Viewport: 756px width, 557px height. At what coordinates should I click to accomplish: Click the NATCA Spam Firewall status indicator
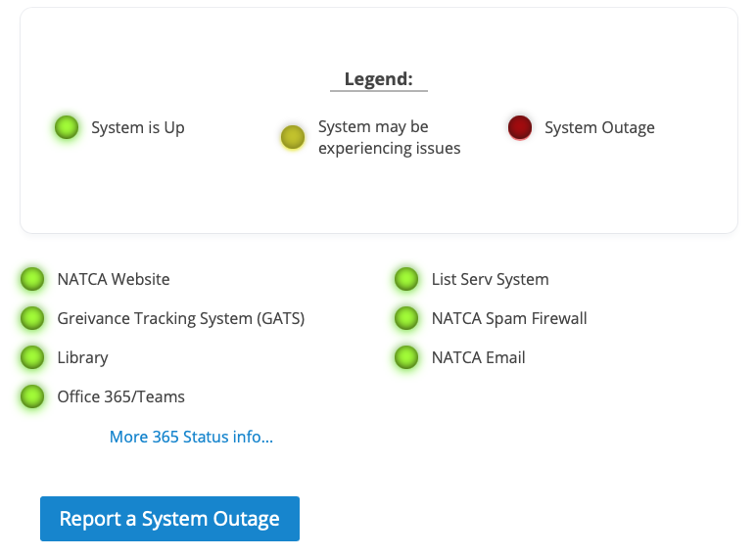406,318
